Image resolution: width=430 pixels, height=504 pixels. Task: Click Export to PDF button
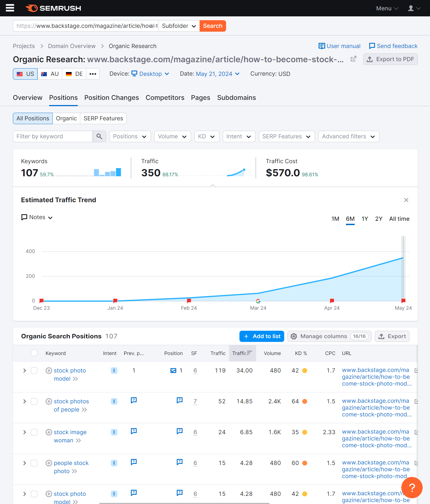tap(390, 59)
